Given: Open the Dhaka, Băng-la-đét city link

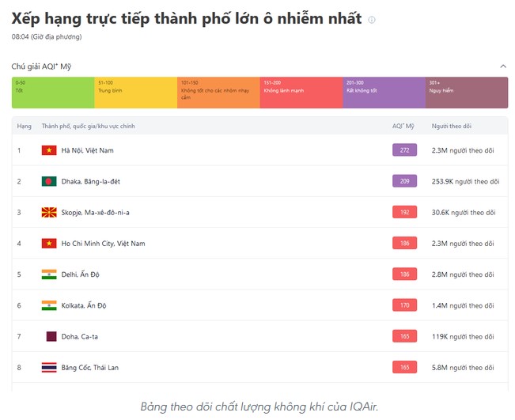Looking at the screenshot, I should (91, 181).
